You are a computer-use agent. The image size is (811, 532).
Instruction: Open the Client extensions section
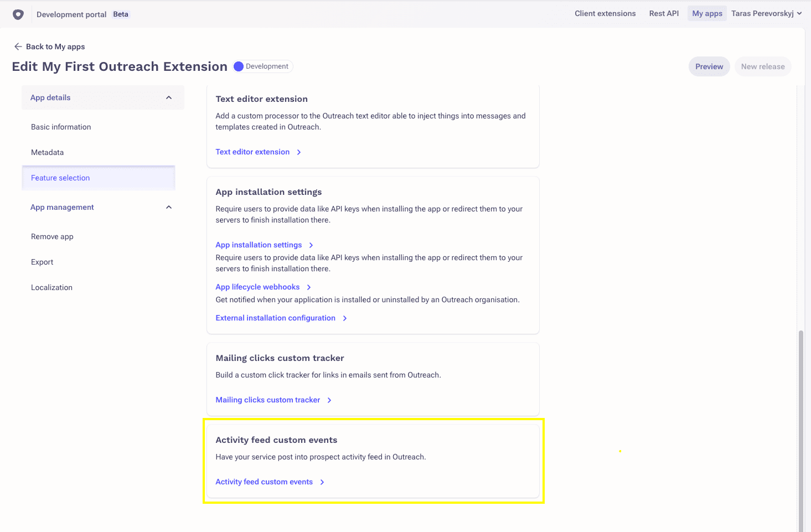[605, 13]
